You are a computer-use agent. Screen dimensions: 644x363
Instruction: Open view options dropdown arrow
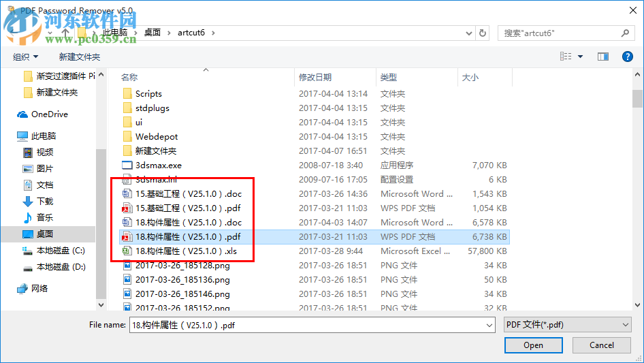(x=580, y=57)
